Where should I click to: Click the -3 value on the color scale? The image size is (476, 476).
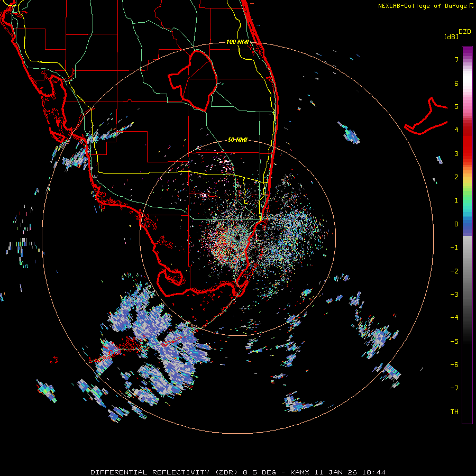coord(454,295)
